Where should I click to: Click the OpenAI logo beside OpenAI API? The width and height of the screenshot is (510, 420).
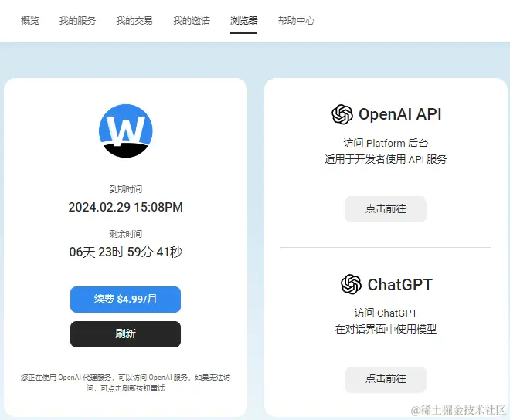342,114
